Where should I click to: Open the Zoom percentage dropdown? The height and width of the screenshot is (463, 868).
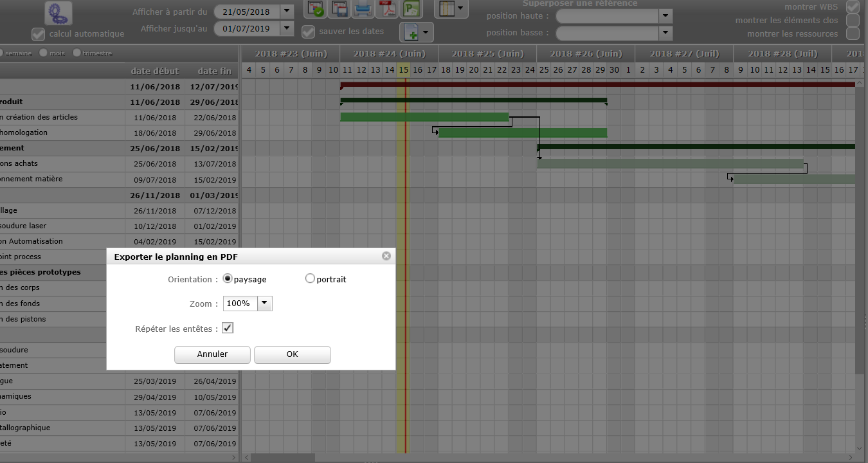(265, 304)
